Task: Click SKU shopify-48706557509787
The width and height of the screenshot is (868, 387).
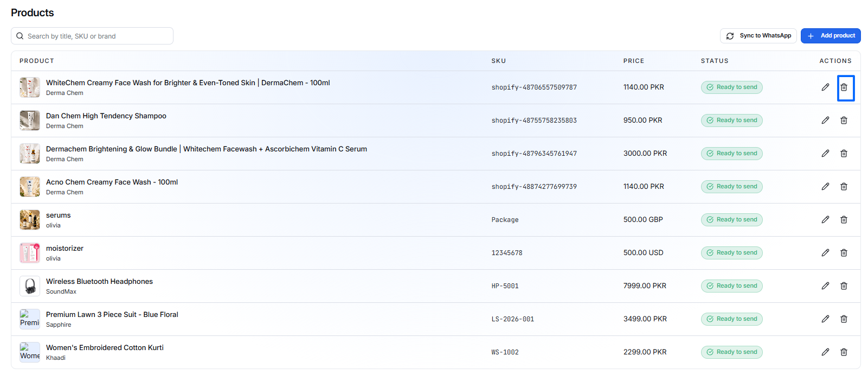Action: (534, 87)
